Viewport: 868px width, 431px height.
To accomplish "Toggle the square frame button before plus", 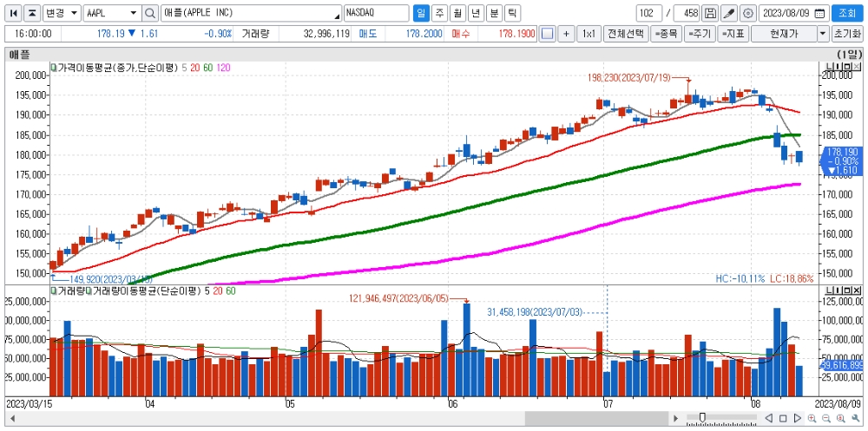I will pyautogui.click(x=548, y=34).
